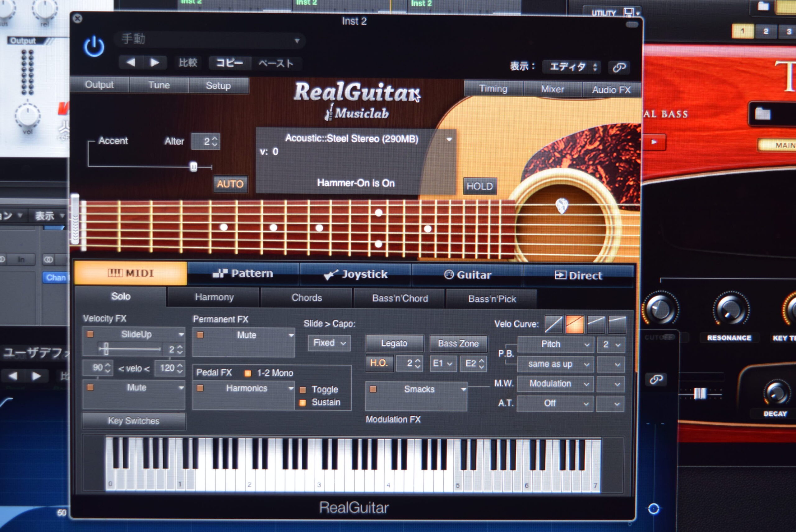Go to next preset arrow in Inst 2
This screenshot has height=532, width=796.
pyautogui.click(x=155, y=63)
